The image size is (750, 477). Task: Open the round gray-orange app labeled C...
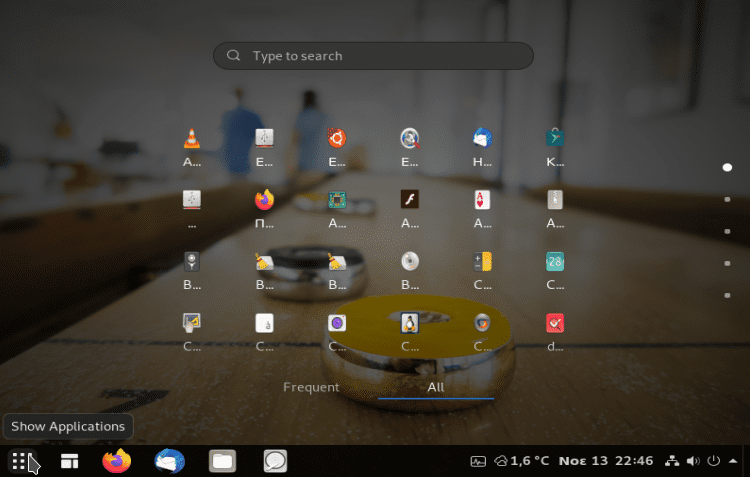(x=482, y=323)
